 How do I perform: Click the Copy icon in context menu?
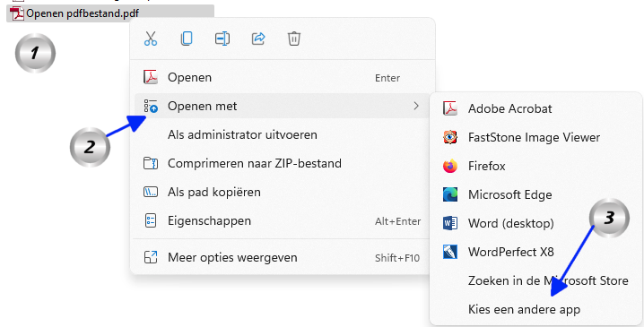[x=187, y=39]
